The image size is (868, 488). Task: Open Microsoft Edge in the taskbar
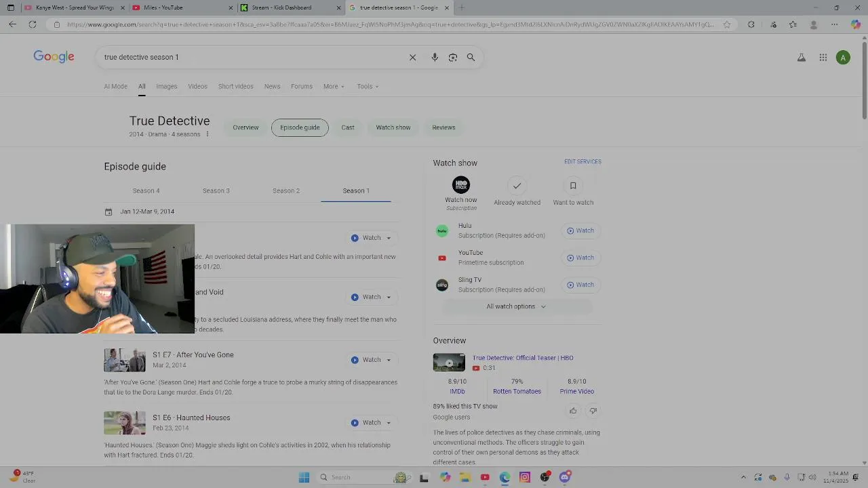pos(505,477)
